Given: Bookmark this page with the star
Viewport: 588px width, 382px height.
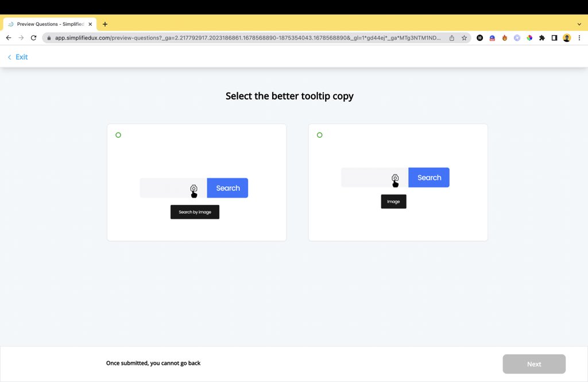Looking at the screenshot, I should (464, 38).
